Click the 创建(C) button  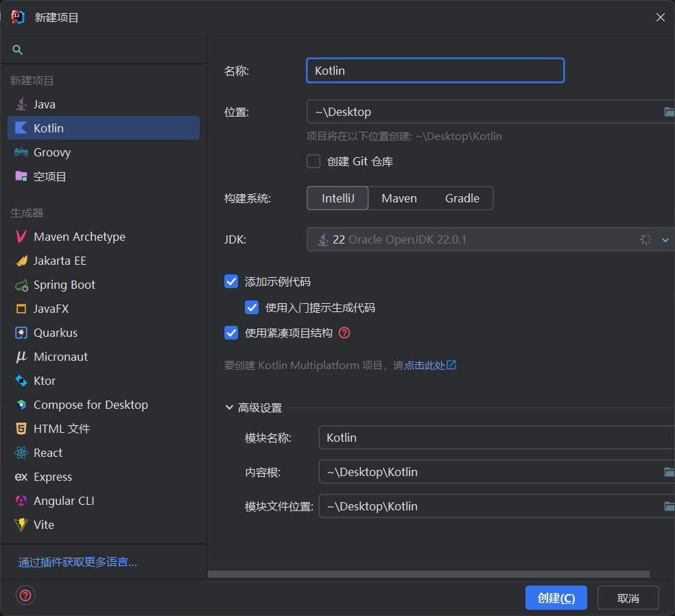(x=556, y=598)
